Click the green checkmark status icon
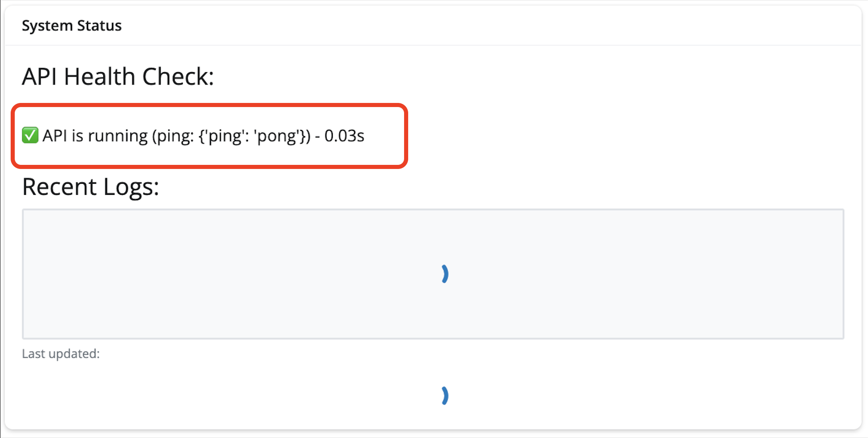868x438 pixels. click(30, 135)
